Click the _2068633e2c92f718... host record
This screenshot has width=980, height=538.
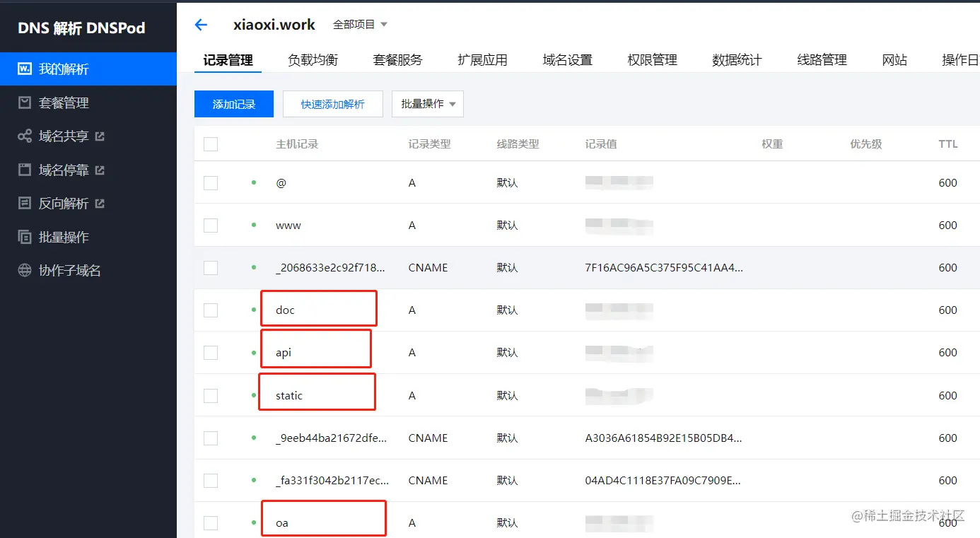pyautogui.click(x=331, y=267)
